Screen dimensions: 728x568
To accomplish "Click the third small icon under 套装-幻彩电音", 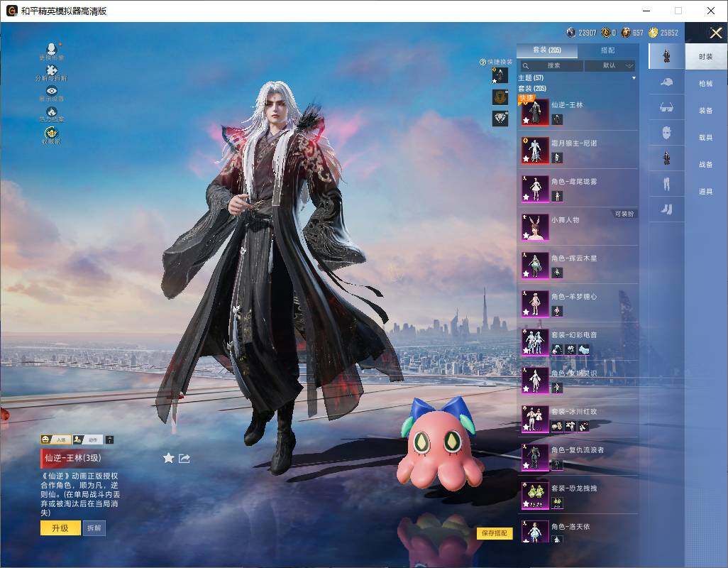I will pos(584,350).
